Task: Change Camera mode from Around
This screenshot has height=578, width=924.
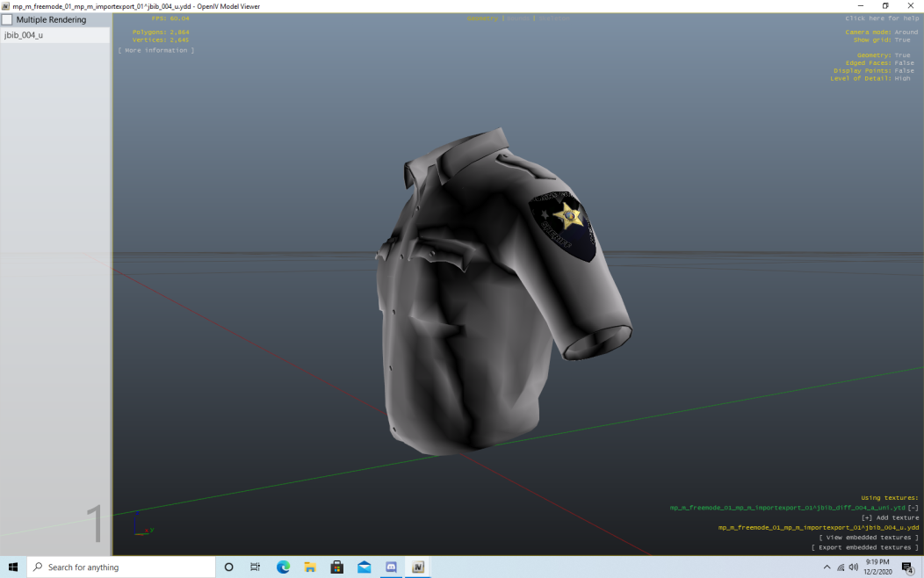Action: (x=906, y=33)
